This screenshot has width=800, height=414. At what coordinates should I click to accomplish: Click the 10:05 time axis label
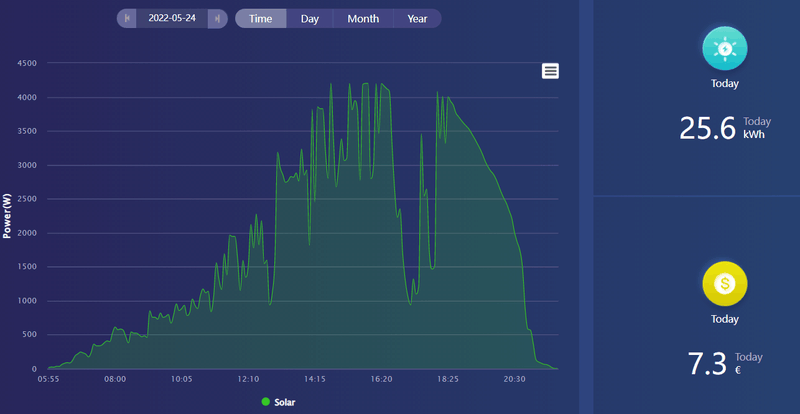coord(182,379)
